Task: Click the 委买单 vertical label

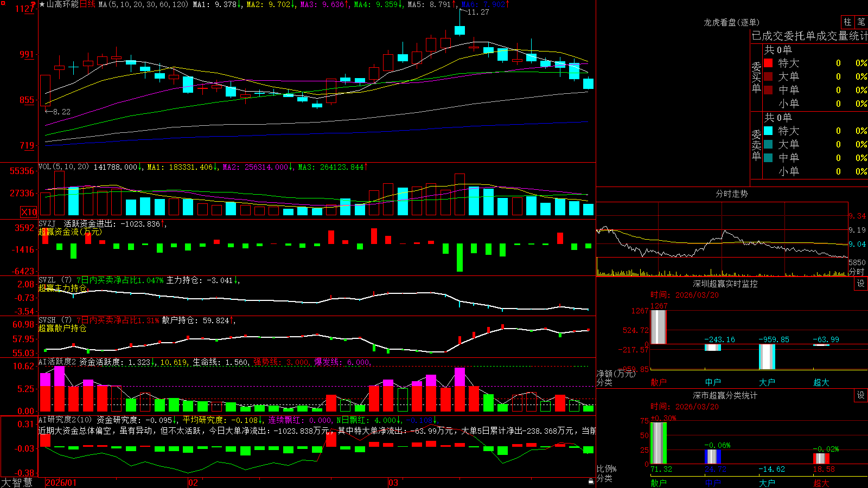Action: click(756, 77)
